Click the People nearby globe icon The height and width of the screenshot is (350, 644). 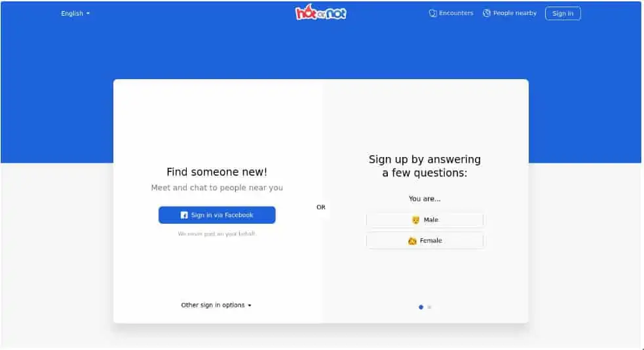click(486, 13)
